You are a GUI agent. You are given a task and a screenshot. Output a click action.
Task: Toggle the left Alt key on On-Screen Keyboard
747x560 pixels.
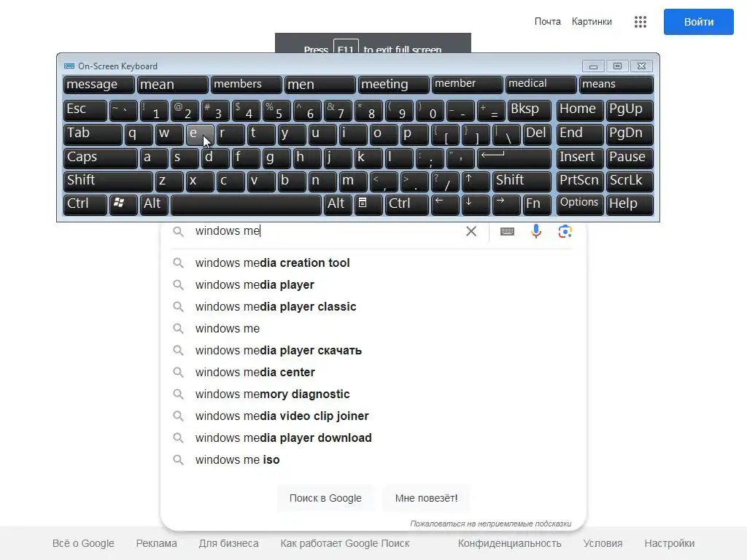coord(154,204)
